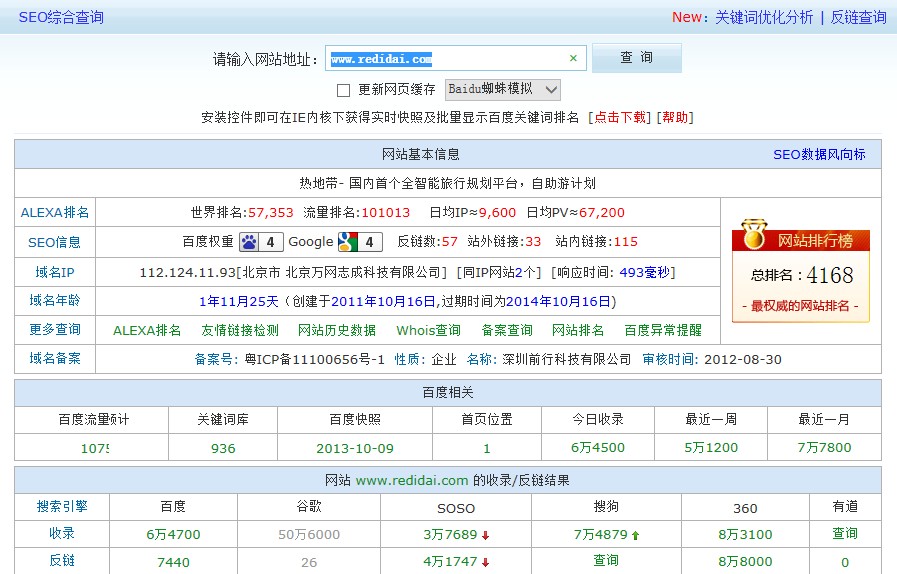This screenshot has width=897, height=574.
Task: Click the 百度快照 date 2013-10-09
Action: (x=355, y=449)
